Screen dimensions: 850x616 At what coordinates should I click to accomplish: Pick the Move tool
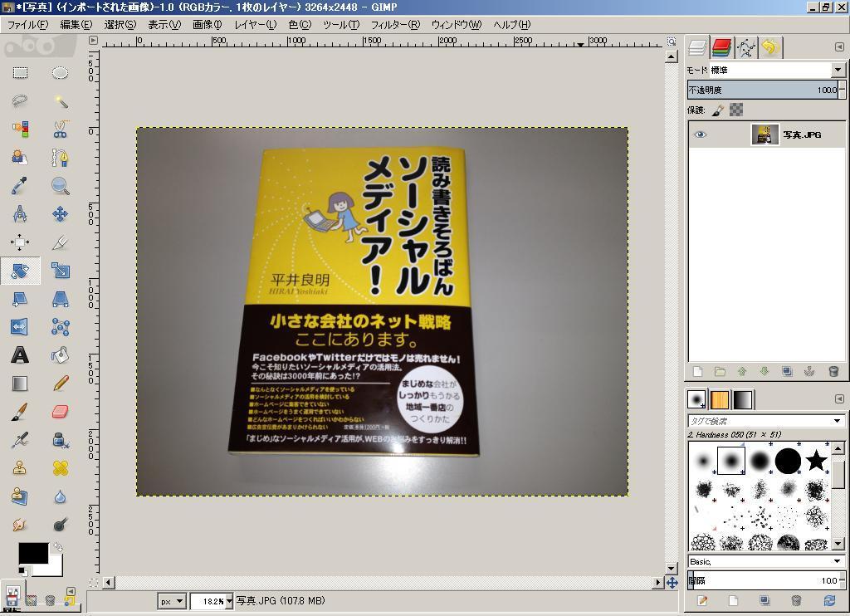(x=60, y=214)
